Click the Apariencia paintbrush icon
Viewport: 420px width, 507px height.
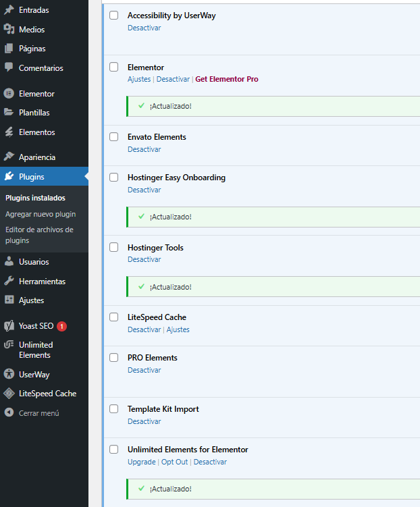(x=9, y=157)
